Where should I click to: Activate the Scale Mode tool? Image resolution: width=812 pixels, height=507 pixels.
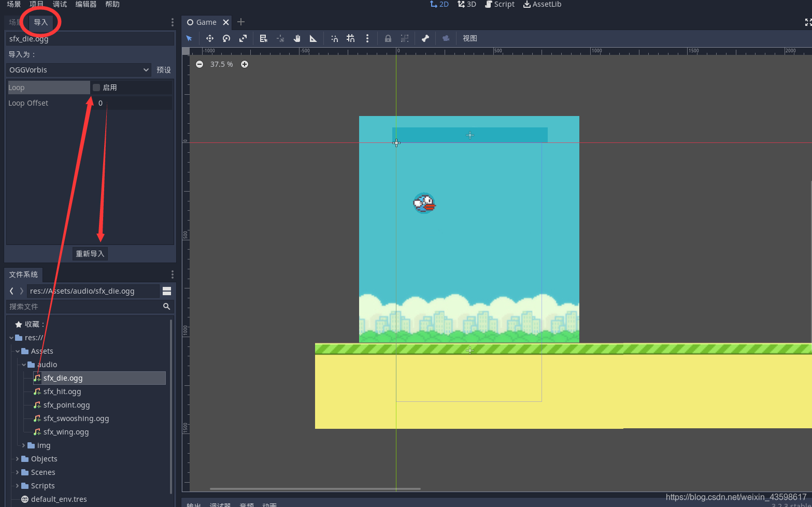click(243, 38)
